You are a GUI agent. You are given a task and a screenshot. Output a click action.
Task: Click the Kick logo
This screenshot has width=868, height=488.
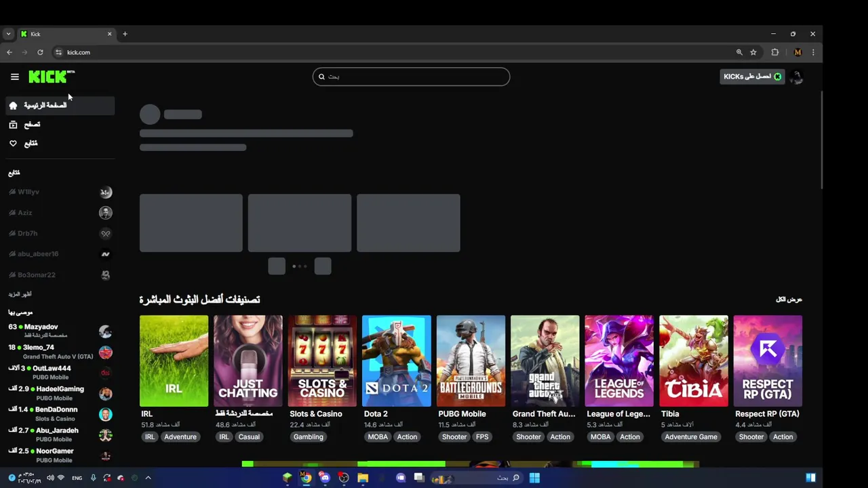(51, 77)
